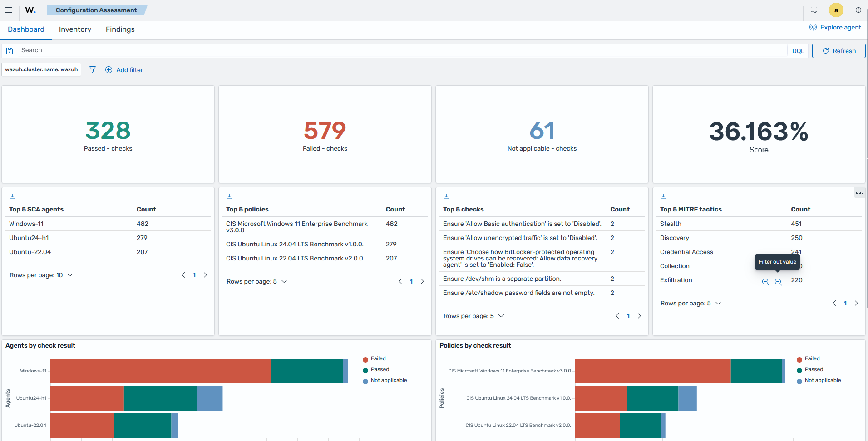Click the Wazuh W. logo

(30, 10)
